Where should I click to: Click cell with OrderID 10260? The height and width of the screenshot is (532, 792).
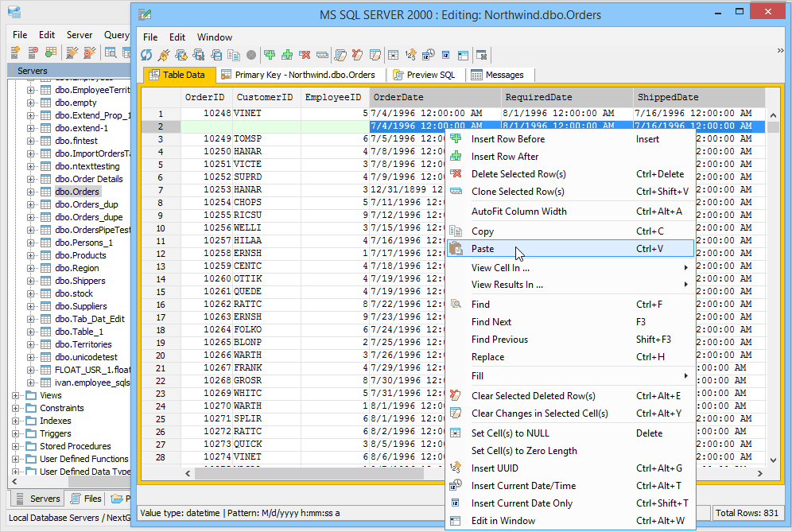(207, 278)
